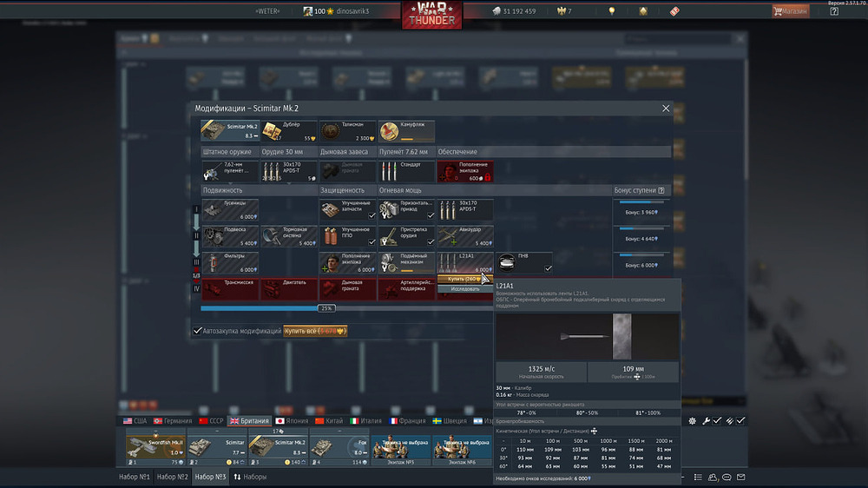The height and width of the screenshot is (488, 868).
Task: Toggle the ПНВ night vision checkbox
Action: click(x=548, y=268)
